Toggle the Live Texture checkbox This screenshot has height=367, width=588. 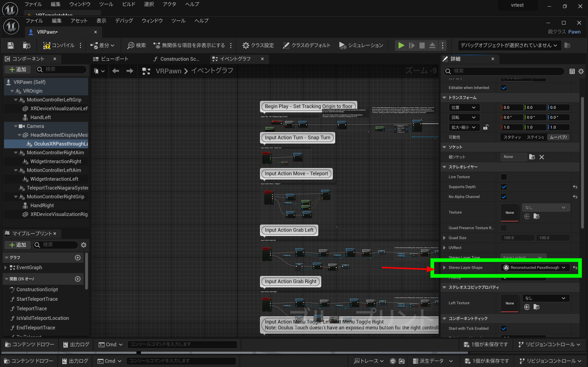tap(504, 177)
